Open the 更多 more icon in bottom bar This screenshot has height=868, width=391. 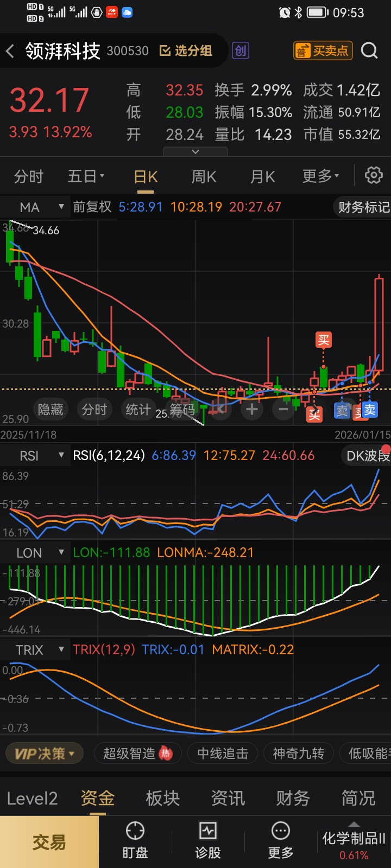click(281, 841)
